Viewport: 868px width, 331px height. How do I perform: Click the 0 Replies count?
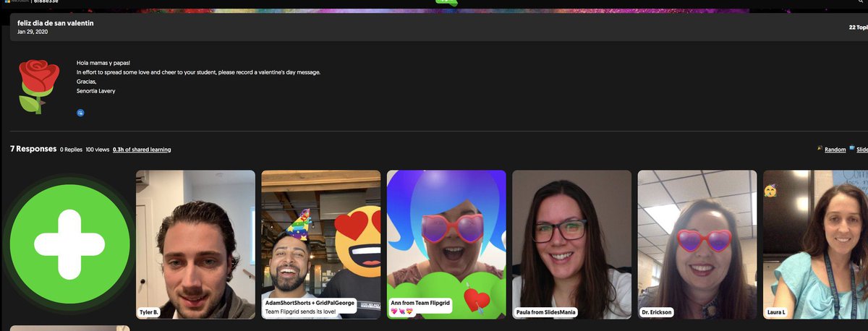(x=71, y=150)
